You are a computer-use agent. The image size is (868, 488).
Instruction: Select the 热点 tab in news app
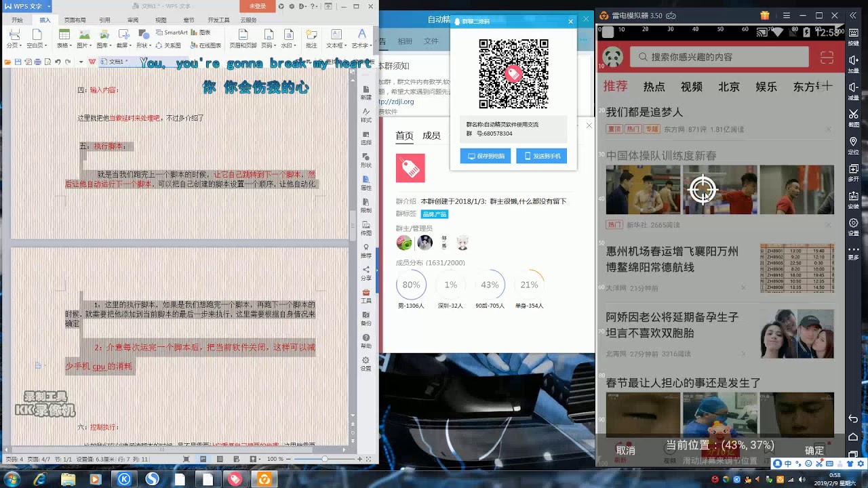click(654, 87)
